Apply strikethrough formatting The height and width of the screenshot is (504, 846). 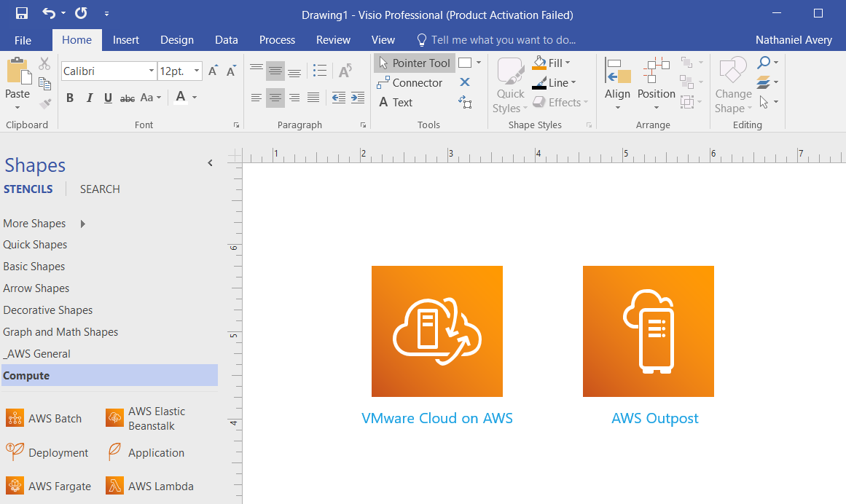[x=128, y=98]
